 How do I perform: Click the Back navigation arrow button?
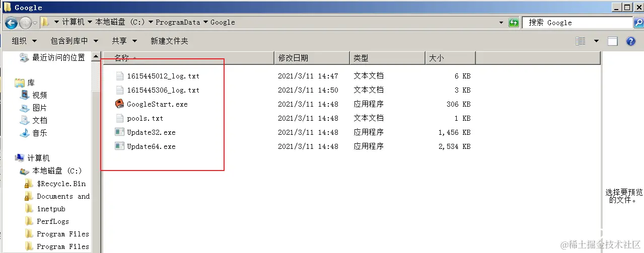(11, 22)
